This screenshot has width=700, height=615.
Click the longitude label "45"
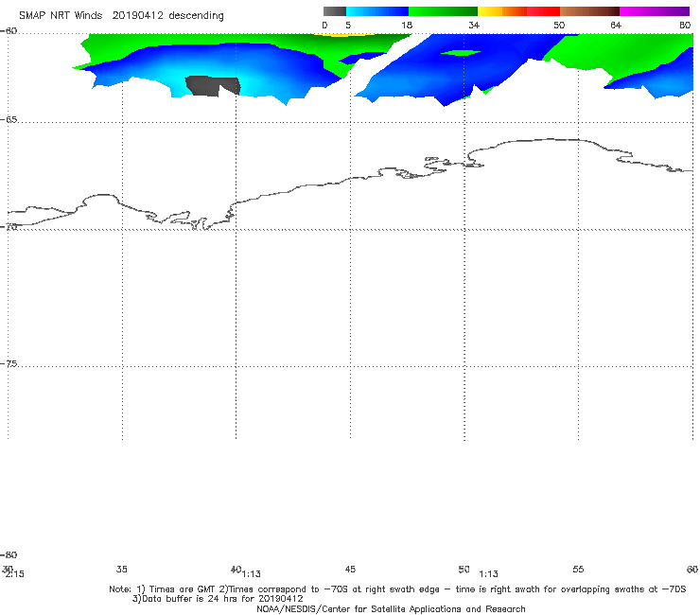tap(350, 570)
